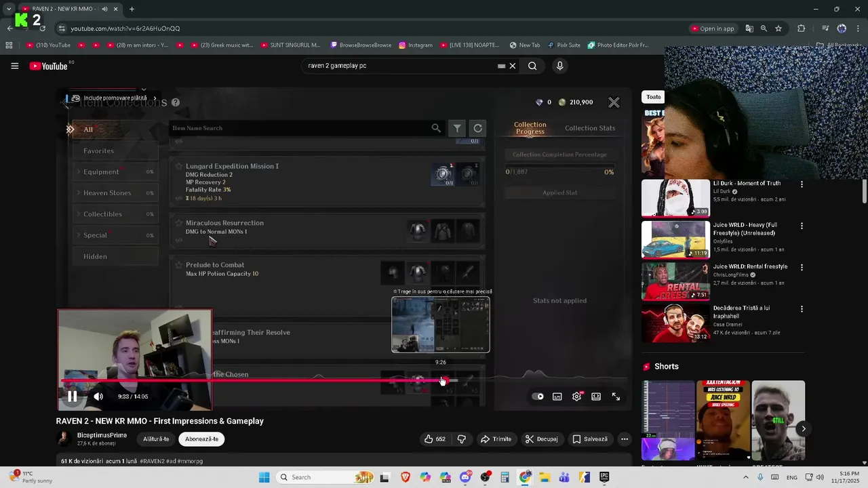The image size is (868, 488).
Task: Open the player settings gear
Action: [576, 396]
